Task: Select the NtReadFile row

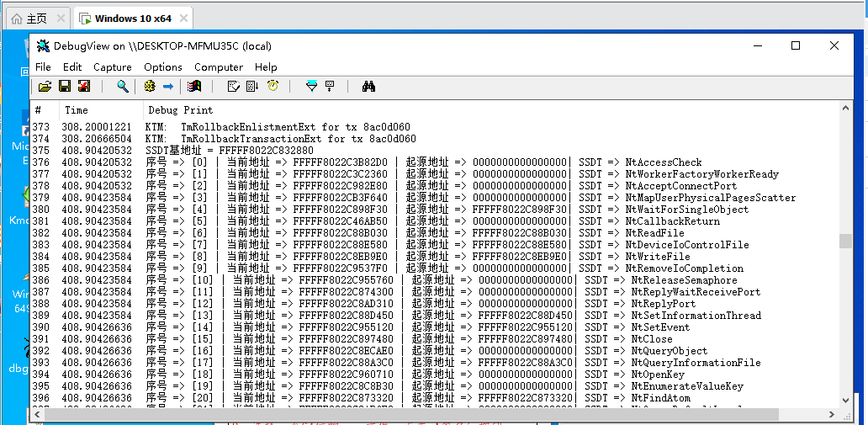Action: 435,233
